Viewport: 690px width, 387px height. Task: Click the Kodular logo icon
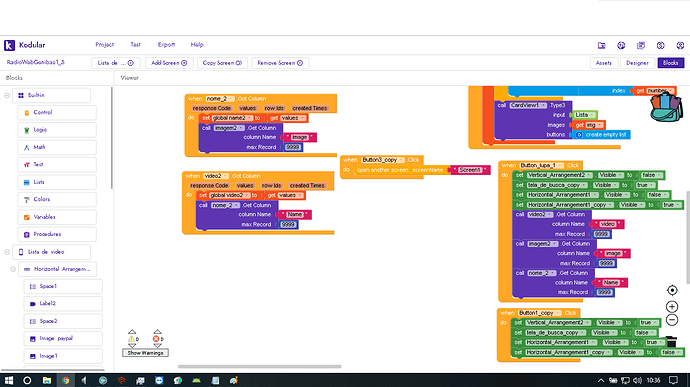pyautogui.click(x=9, y=45)
